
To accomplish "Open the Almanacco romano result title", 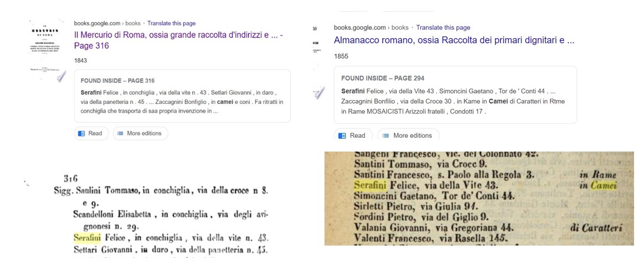I will point(454,41).
